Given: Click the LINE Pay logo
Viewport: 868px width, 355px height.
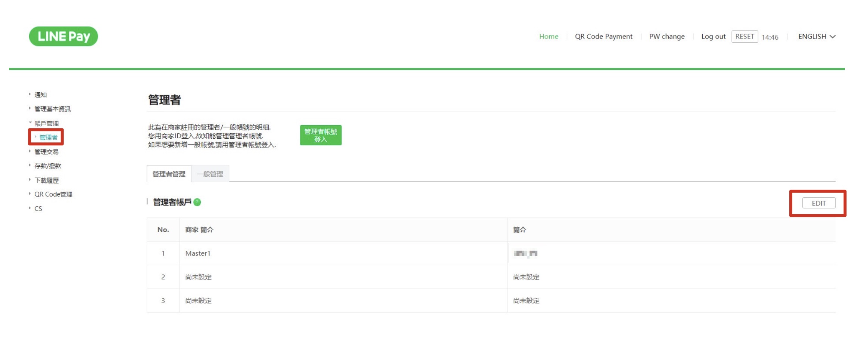Looking at the screenshot, I should (x=63, y=36).
